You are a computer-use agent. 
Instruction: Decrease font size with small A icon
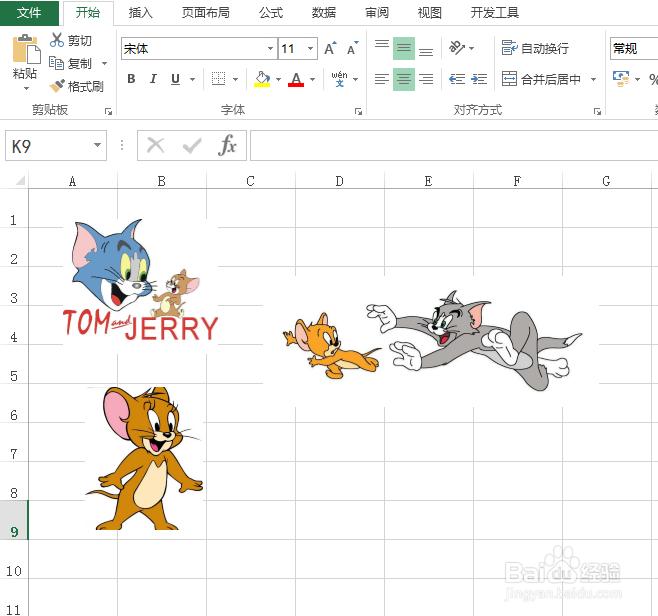click(x=352, y=49)
